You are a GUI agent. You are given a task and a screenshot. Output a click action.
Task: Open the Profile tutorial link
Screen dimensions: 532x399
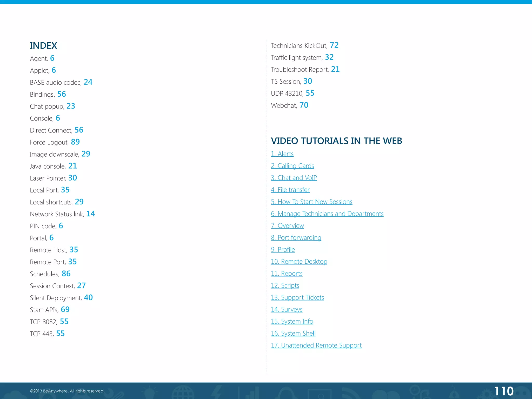[283, 249]
